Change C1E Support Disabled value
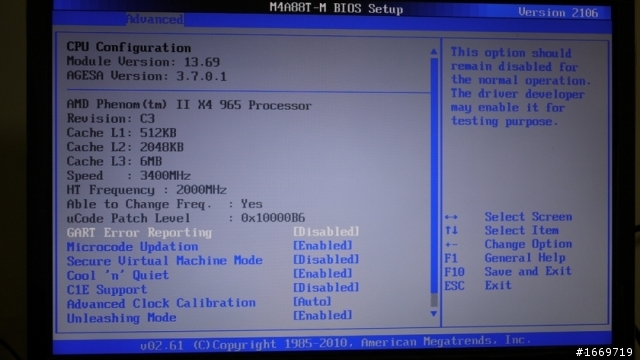Viewport: 640px width, 360px height. coord(326,287)
